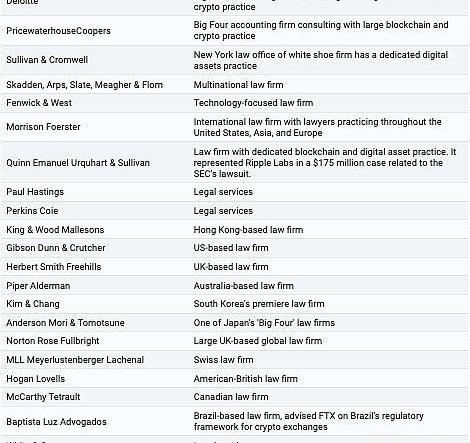This screenshot has height=443, width=470.
Task: Select UK-based law firm for Herbert Smith
Action: [x=231, y=267]
